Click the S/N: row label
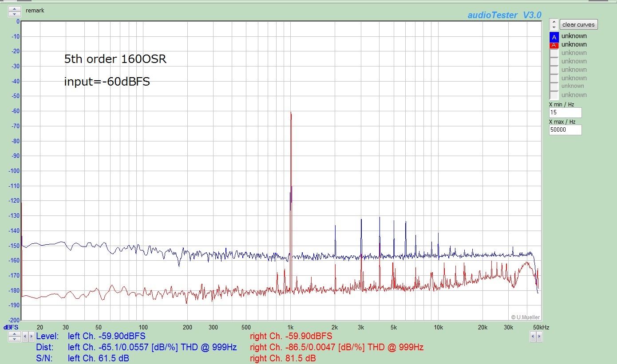 [44, 358]
